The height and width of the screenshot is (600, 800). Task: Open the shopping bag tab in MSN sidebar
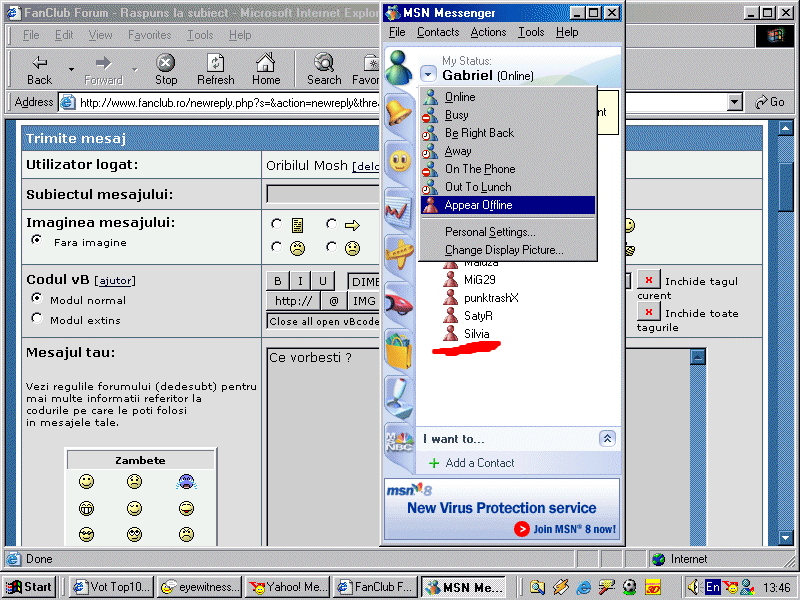coord(399,349)
